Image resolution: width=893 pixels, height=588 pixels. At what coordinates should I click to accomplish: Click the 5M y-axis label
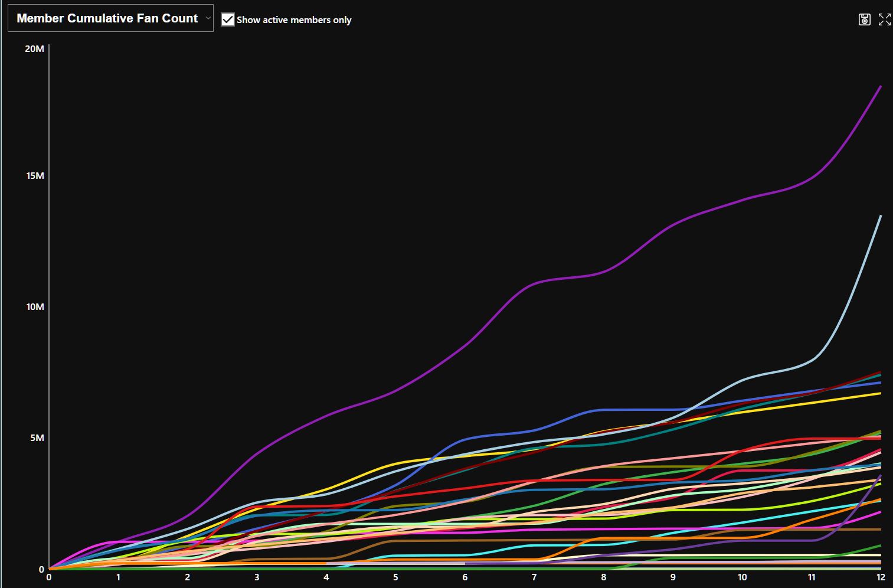pyautogui.click(x=38, y=438)
